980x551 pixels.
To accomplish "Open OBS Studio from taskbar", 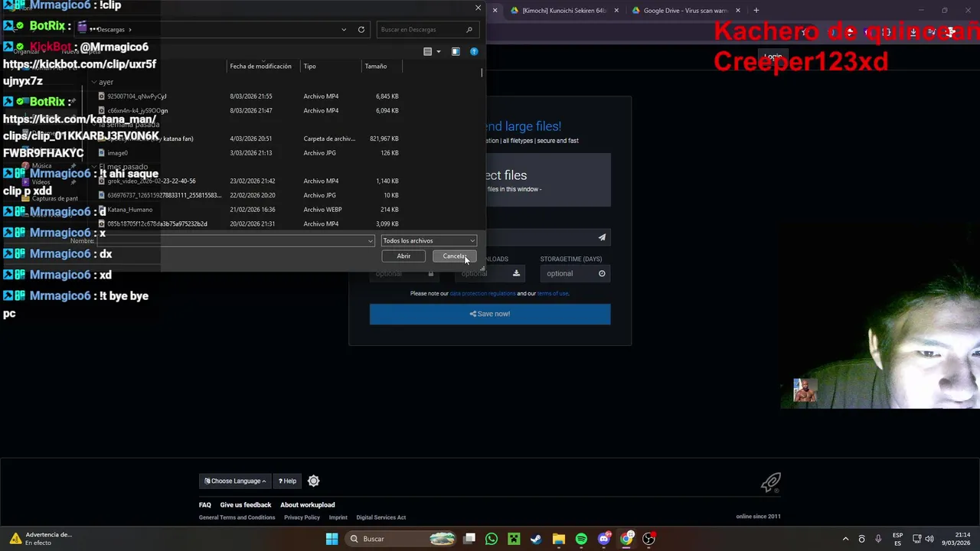I will [648, 539].
